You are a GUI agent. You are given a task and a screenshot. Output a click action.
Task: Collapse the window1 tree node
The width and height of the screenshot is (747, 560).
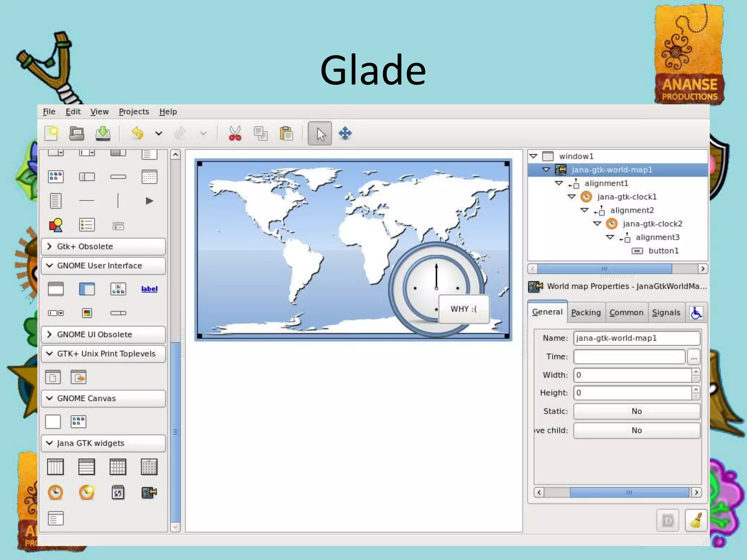533,156
